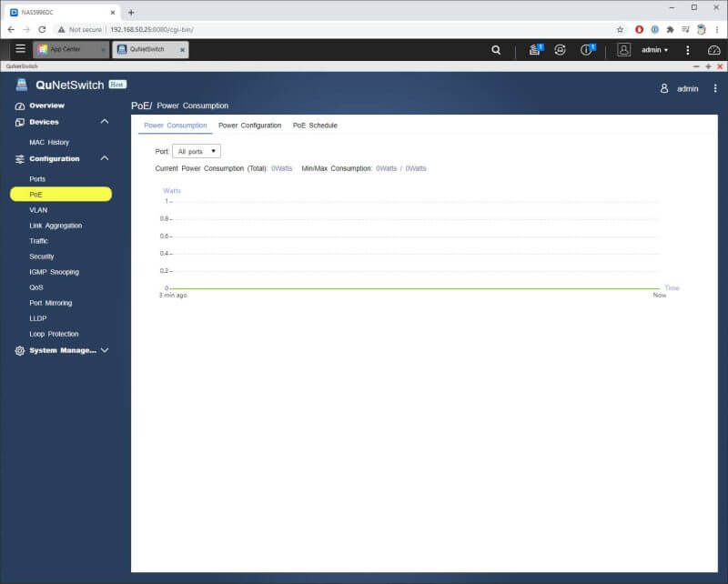Open browser extensions puzzle icon
728x584 pixels.
point(670,30)
